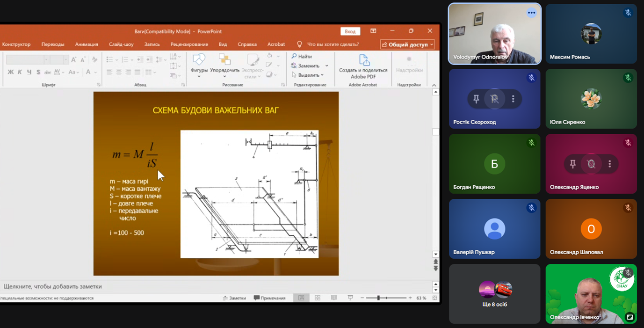Start slideshow from status bar icon
644x328 pixels.
350,298
